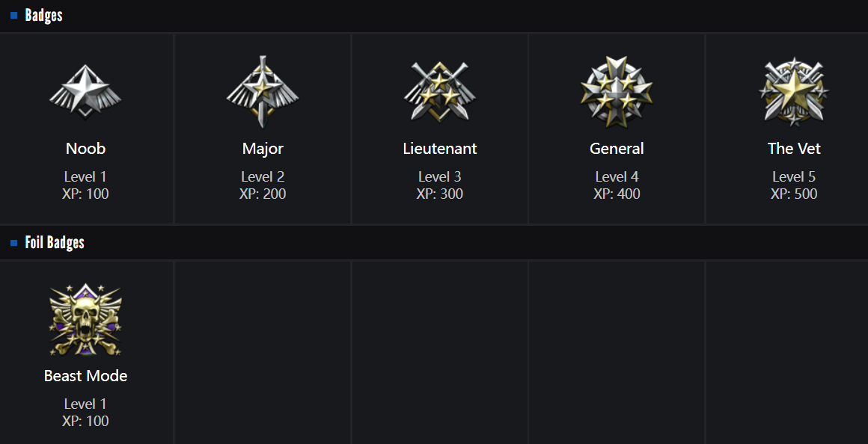Screen dimensions: 868x444
Task: Click the General badge name text
Action: tap(617, 149)
